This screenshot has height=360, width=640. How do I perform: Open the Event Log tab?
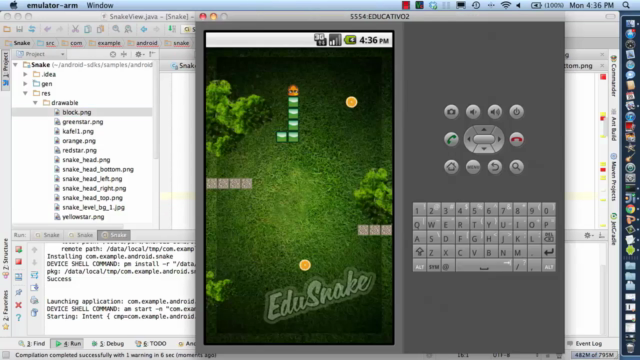584,344
